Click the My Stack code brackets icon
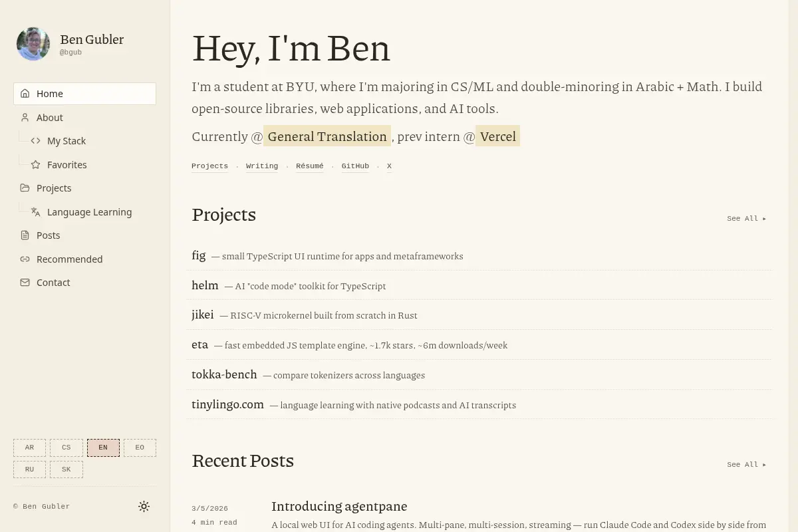This screenshot has width=798, height=532. pos(36,141)
